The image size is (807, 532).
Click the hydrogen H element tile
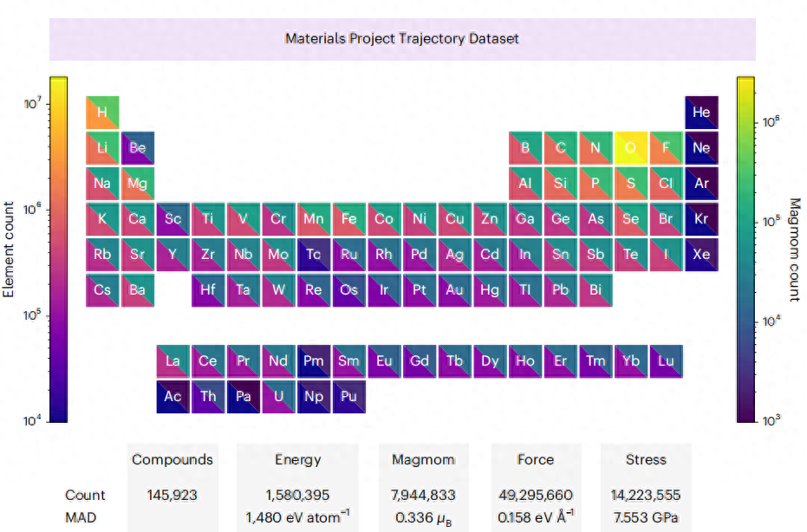[102, 112]
